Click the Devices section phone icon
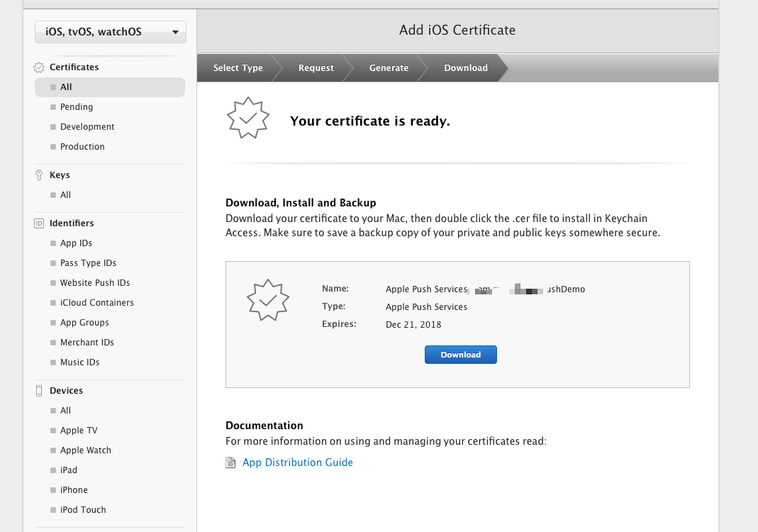 click(x=39, y=391)
